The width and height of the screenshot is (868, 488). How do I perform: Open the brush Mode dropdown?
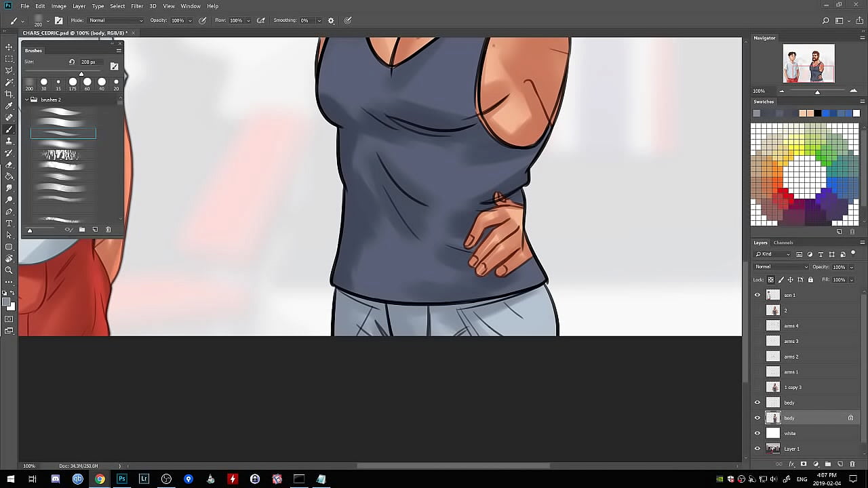coord(115,20)
